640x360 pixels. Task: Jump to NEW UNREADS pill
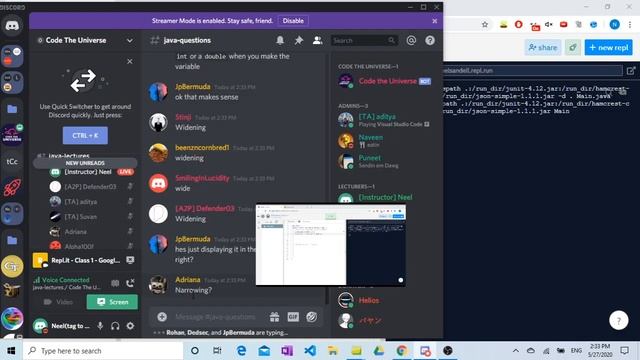coord(85,163)
